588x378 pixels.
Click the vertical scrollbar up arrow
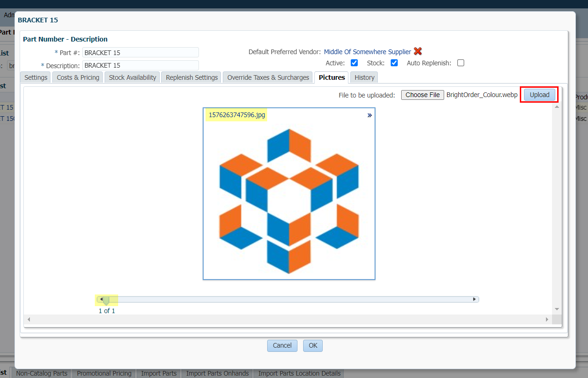(x=557, y=107)
